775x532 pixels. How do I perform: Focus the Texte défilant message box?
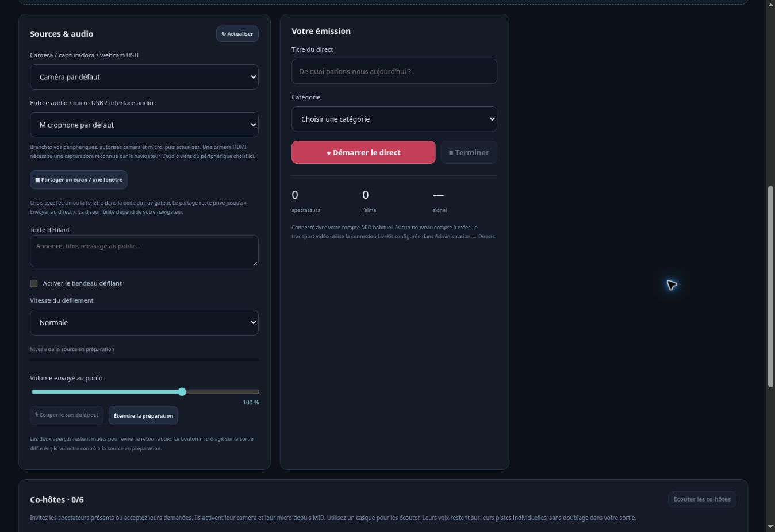[x=144, y=251]
